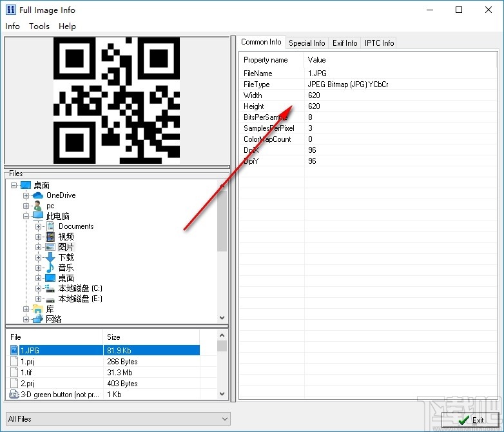Image resolution: width=504 pixels, height=432 pixels.
Task: Select 本地磁盘 (E:) in the tree
Action: [81, 299]
